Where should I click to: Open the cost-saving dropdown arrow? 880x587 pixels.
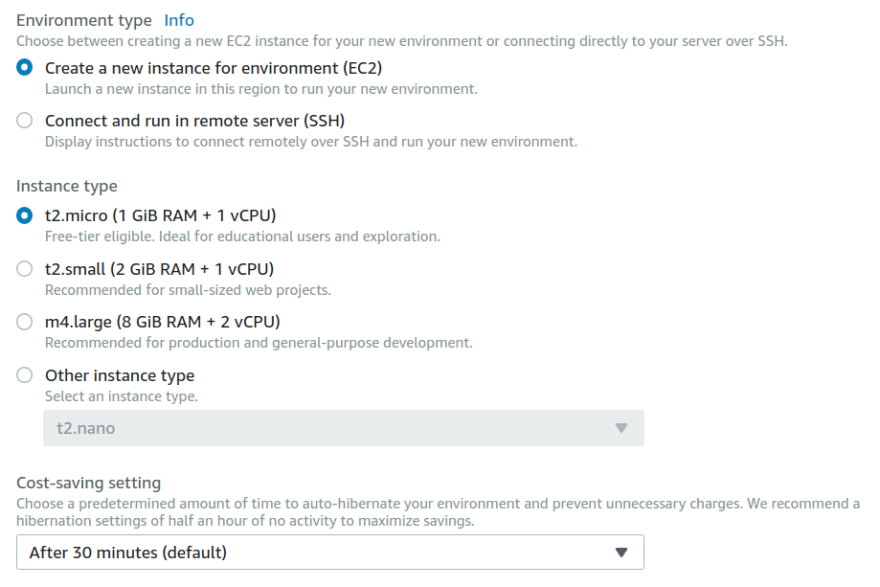click(621, 553)
